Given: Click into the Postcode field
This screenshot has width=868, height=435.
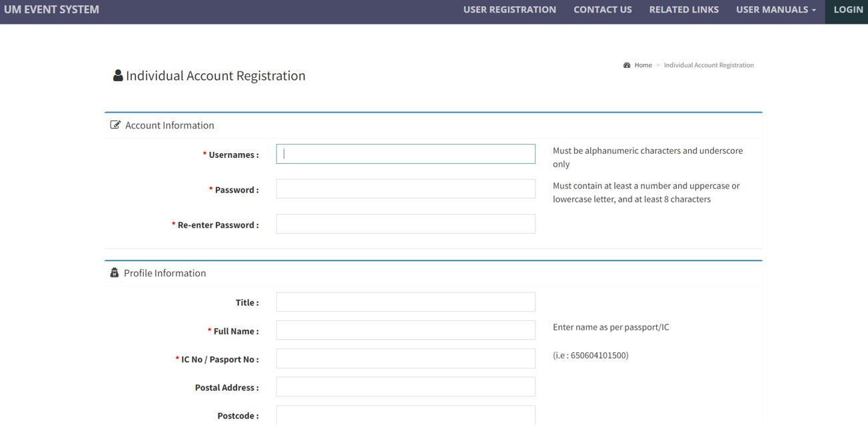Looking at the screenshot, I should [x=405, y=415].
